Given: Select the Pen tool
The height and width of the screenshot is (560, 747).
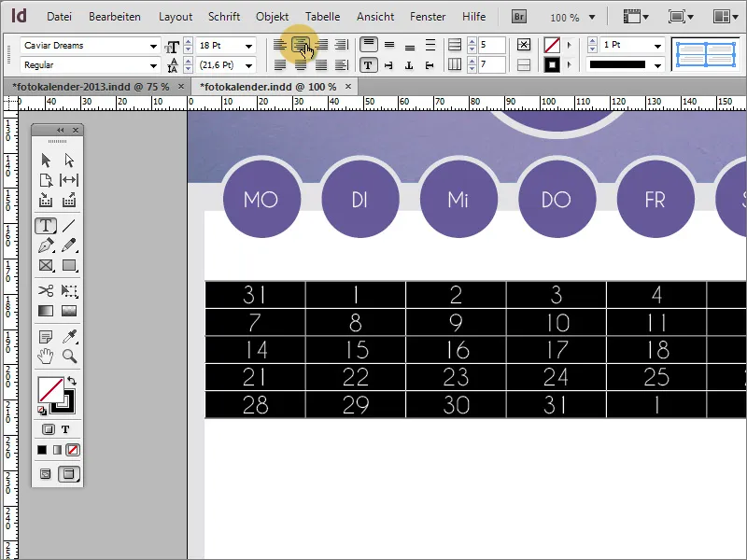Looking at the screenshot, I should pyautogui.click(x=46, y=245).
